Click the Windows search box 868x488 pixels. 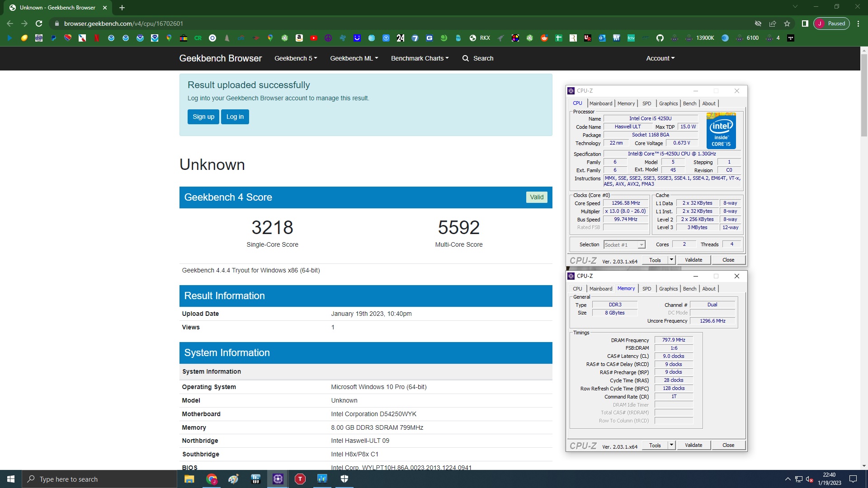coord(99,479)
